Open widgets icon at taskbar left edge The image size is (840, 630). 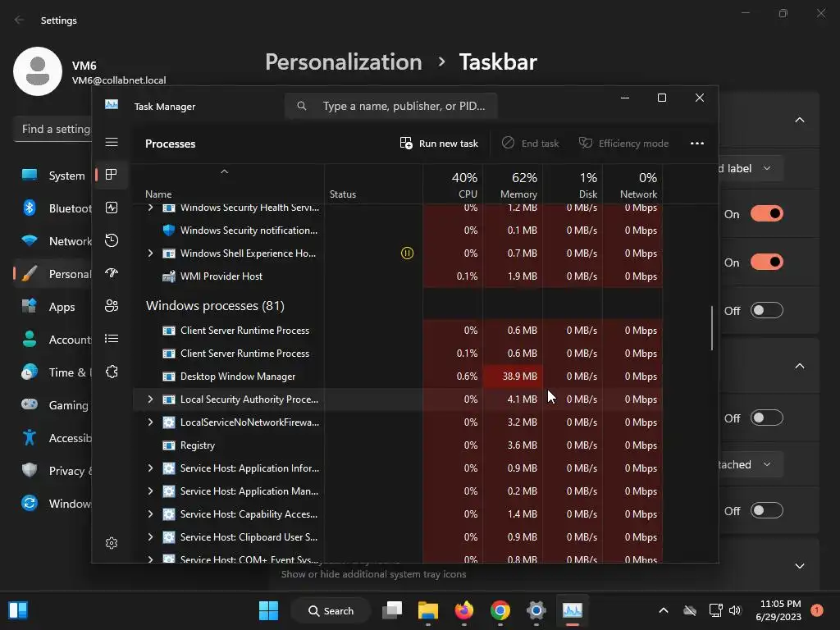pos(18,610)
